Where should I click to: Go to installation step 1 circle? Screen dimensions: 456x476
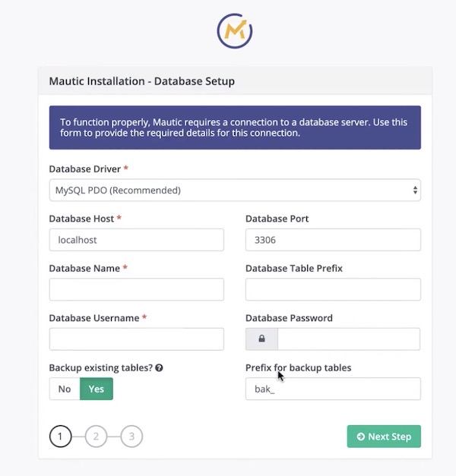(60, 437)
